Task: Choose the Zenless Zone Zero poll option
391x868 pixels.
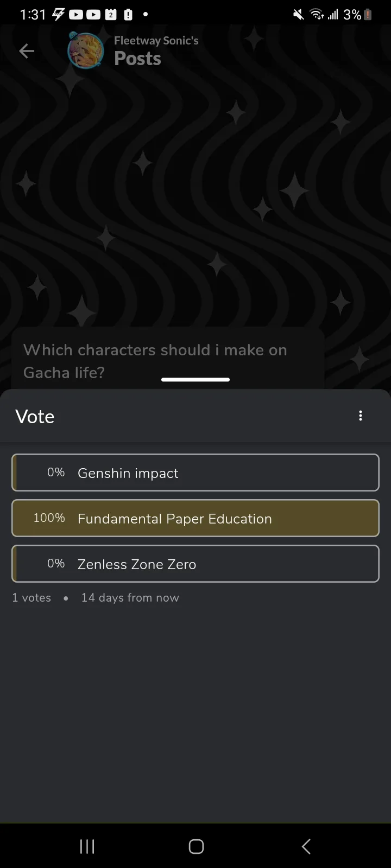Action: coord(195,564)
